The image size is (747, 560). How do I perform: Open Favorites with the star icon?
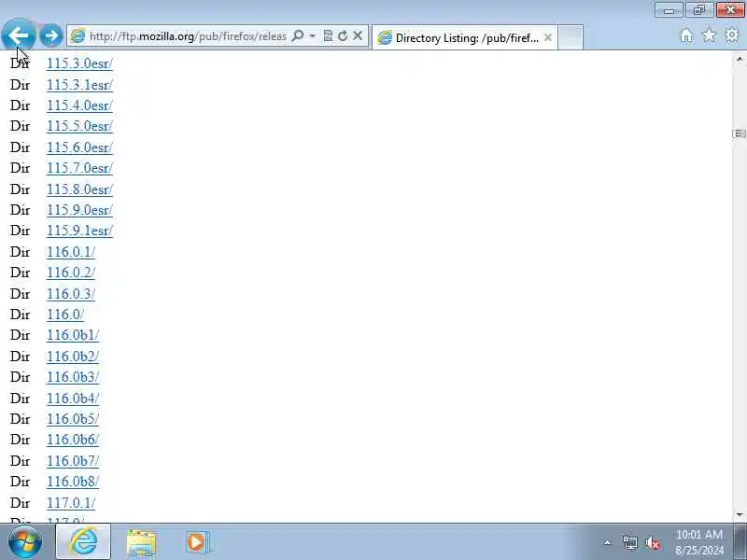click(709, 35)
